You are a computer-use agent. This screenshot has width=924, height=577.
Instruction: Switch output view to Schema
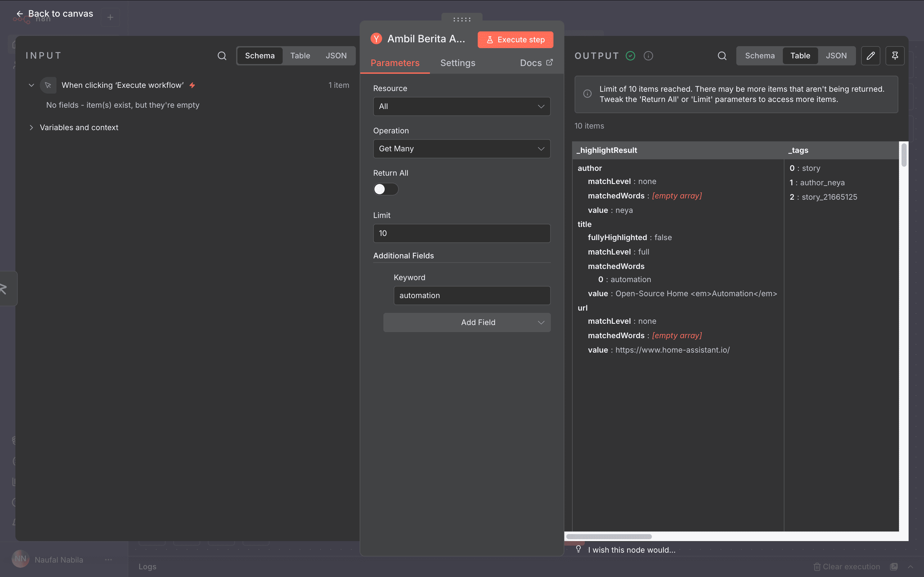click(x=760, y=56)
